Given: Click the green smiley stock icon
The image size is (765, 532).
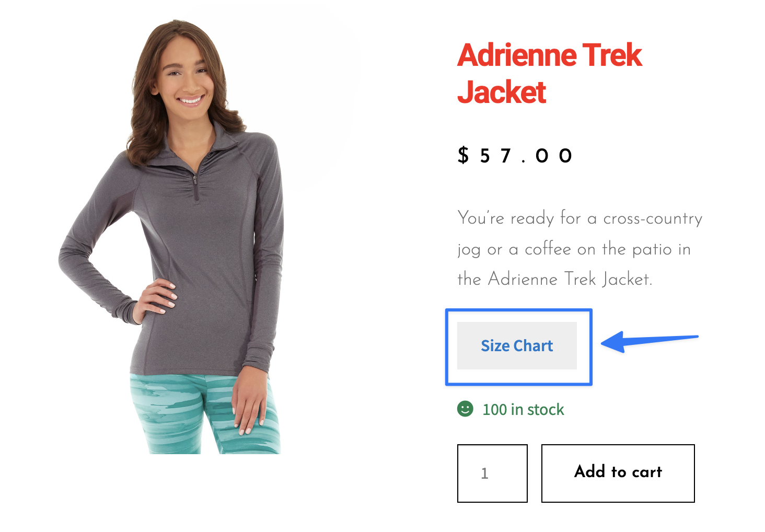Looking at the screenshot, I should click(465, 409).
